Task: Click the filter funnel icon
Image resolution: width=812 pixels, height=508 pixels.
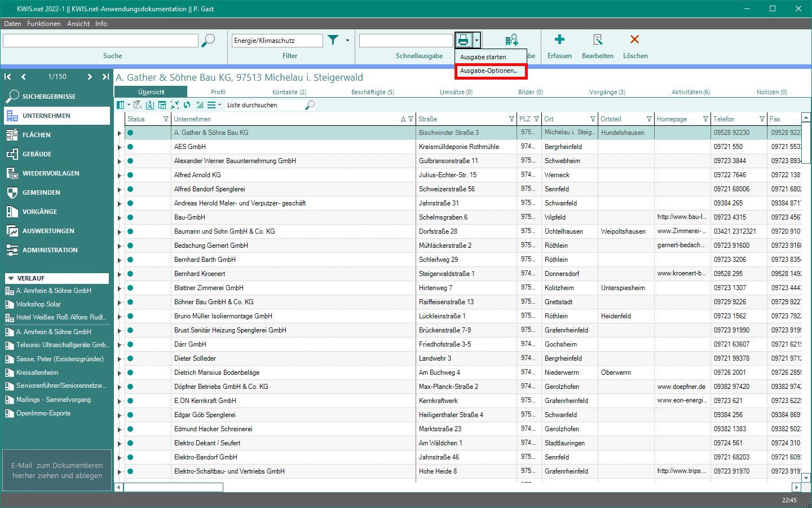Action: [333, 40]
